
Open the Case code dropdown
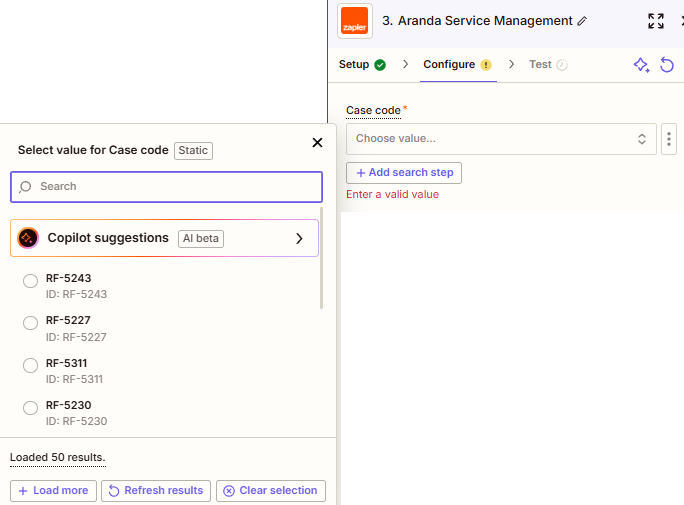pyautogui.click(x=501, y=139)
